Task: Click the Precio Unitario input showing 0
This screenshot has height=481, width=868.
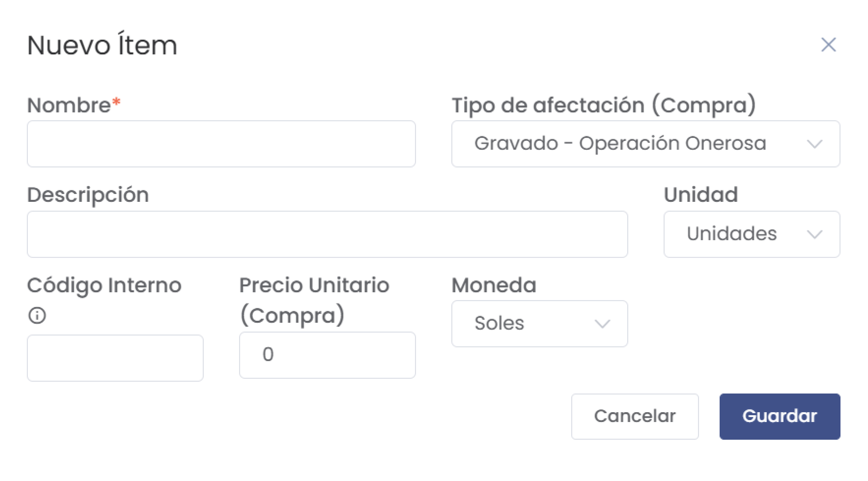Action: [327, 355]
